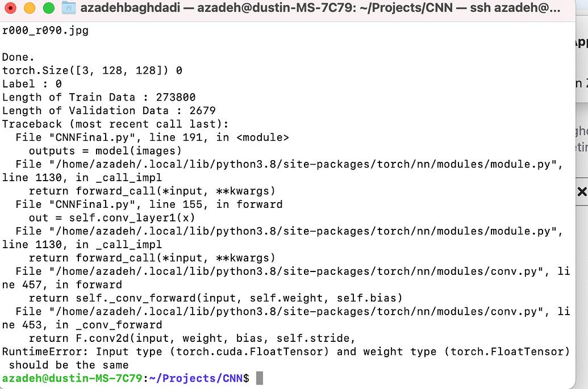Click the CNNFinal.py line 191 traceback entry
The image size is (588, 389).
click(x=152, y=137)
